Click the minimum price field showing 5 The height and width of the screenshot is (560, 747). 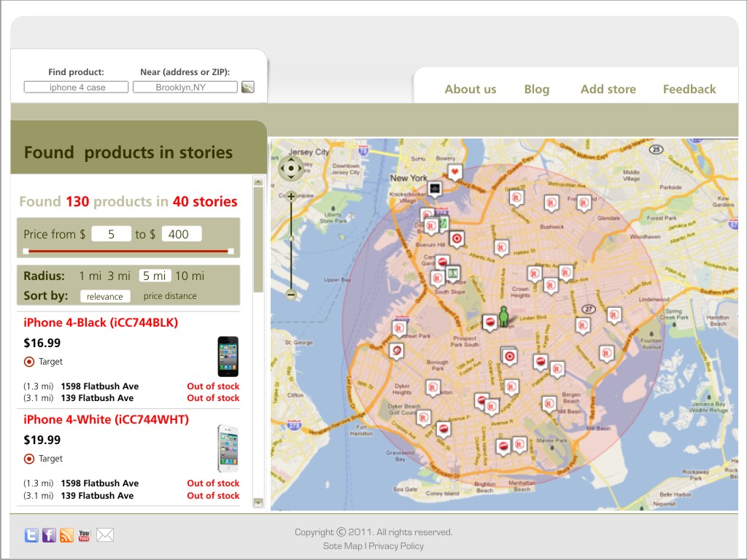[x=111, y=234]
